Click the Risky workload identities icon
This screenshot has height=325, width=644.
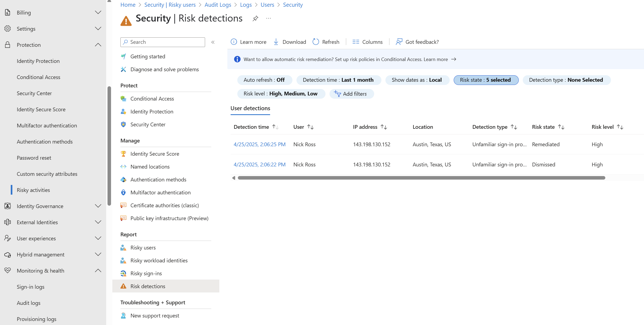click(x=123, y=260)
